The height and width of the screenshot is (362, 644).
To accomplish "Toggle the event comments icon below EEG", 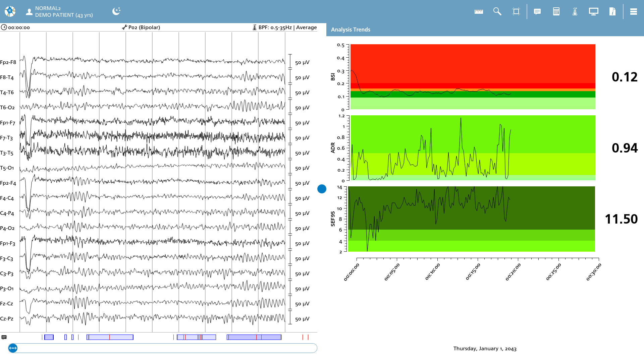I will [x=4, y=338].
